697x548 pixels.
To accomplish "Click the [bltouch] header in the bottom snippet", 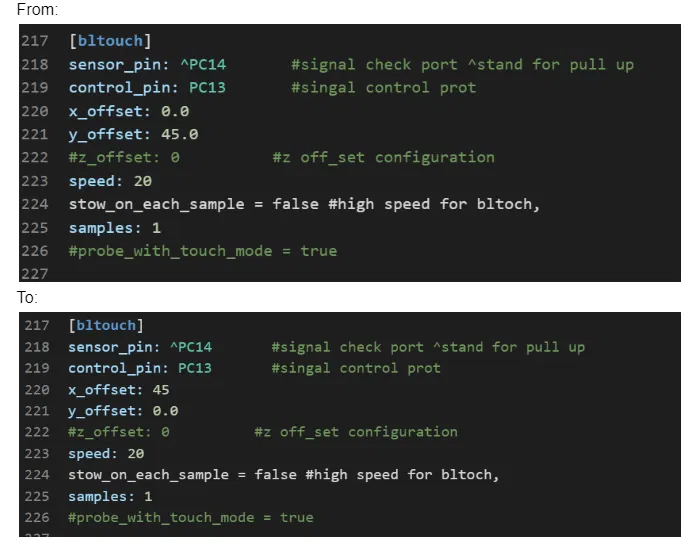I will (106, 325).
